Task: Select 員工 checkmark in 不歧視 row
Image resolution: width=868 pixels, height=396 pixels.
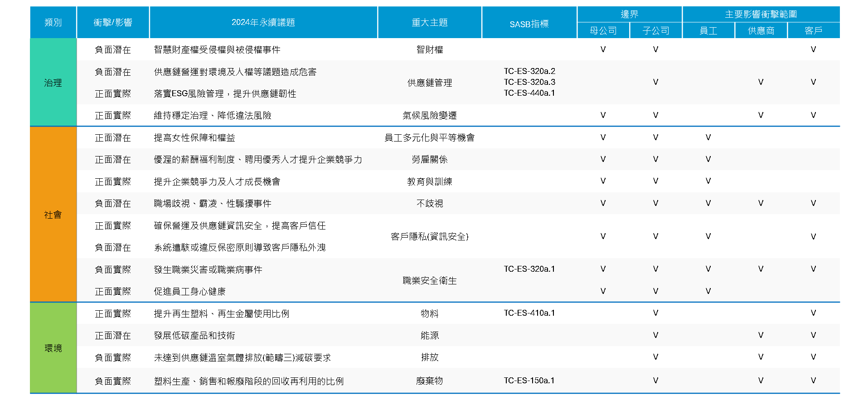Action: (x=708, y=203)
